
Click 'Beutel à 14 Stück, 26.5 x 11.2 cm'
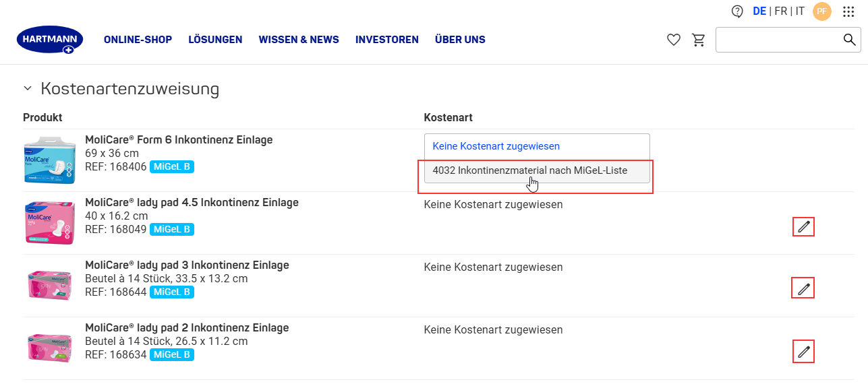[x=166, y=342]
